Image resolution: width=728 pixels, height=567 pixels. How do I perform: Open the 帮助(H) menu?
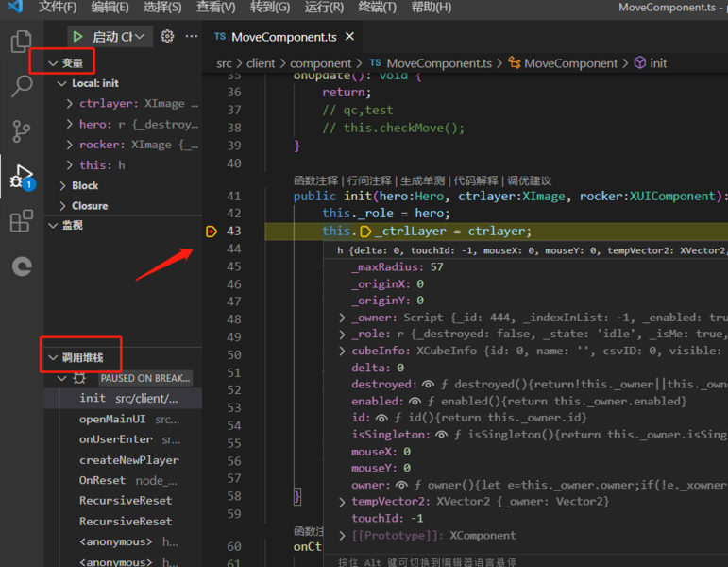pyautogui.click(x=432, y=7)
